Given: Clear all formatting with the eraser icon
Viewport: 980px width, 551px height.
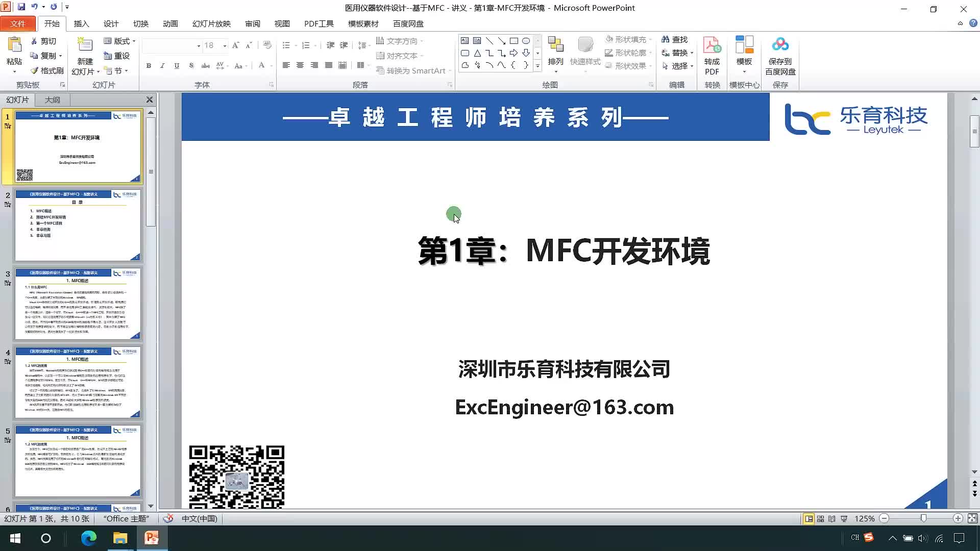Looking at the screenshot, I should click(267, 45).
